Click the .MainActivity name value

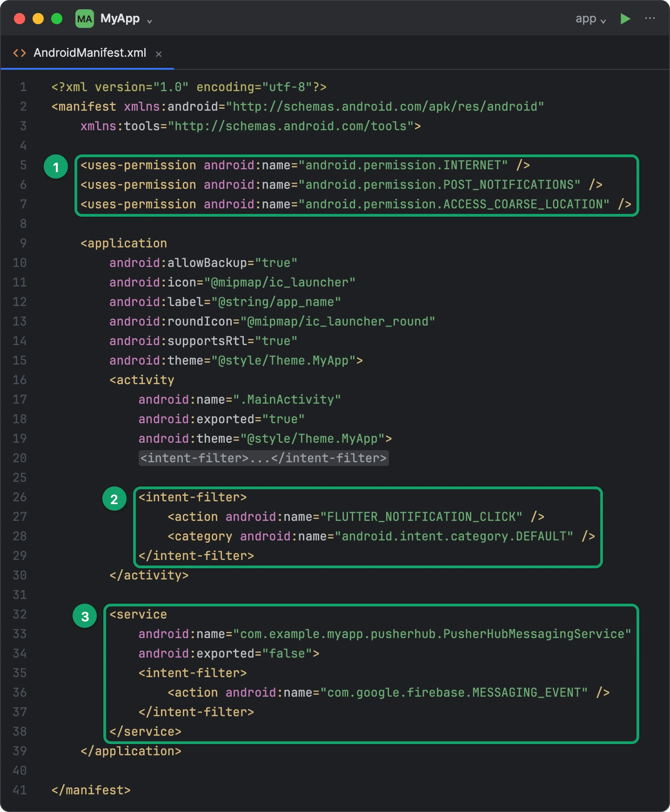[x=287, y=399]
